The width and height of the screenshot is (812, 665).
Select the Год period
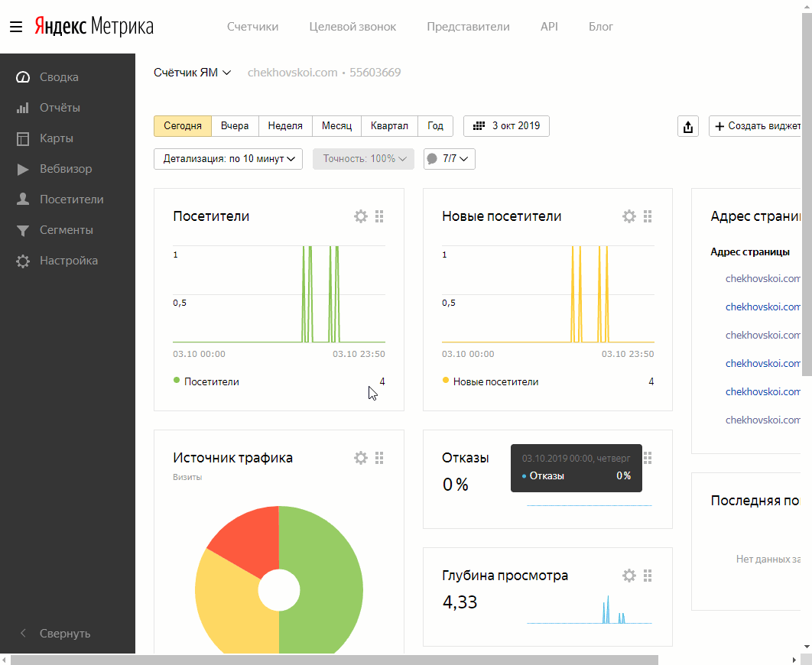[436, 126]
